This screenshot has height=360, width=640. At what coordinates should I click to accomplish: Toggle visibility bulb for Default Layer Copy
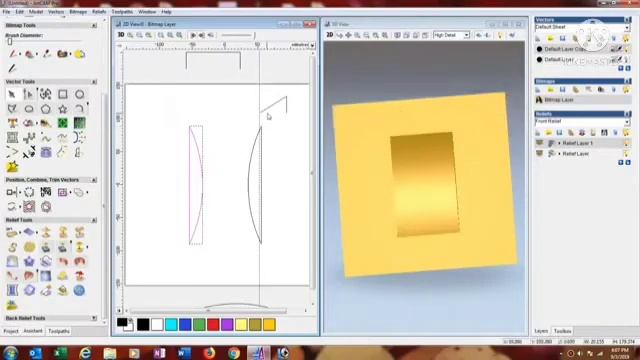pyautogui.click(x=627, y=49)
